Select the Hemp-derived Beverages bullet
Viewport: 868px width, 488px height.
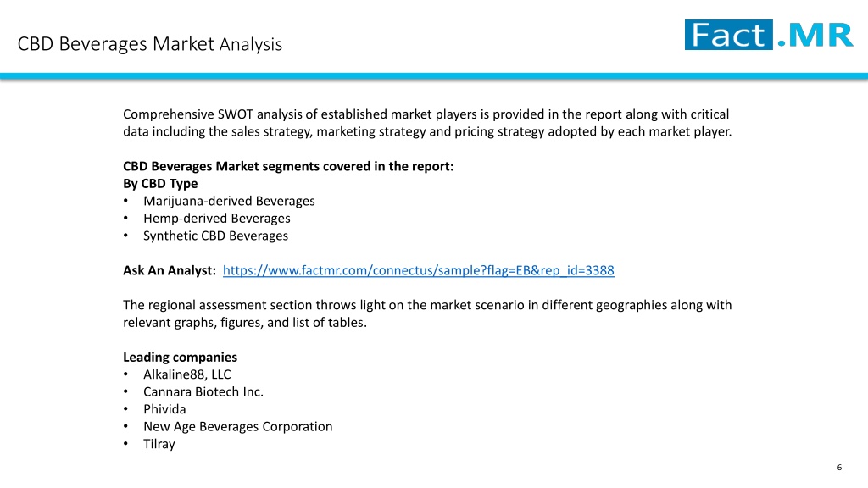tap(216, 219)
